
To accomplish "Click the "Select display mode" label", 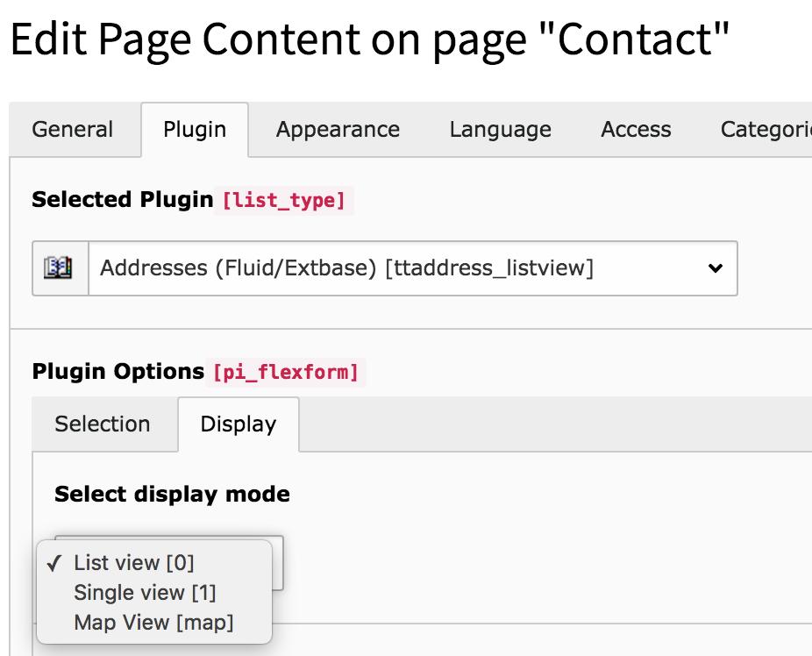I will pos(172,495).
